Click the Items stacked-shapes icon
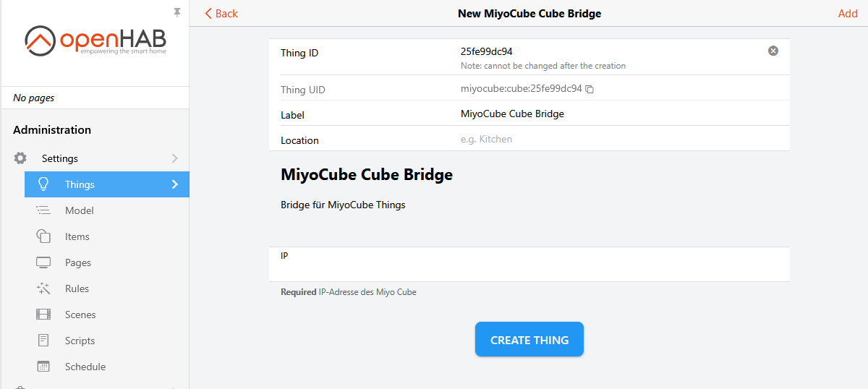Viewport: 868px width, 389px height. coord(43,236)
